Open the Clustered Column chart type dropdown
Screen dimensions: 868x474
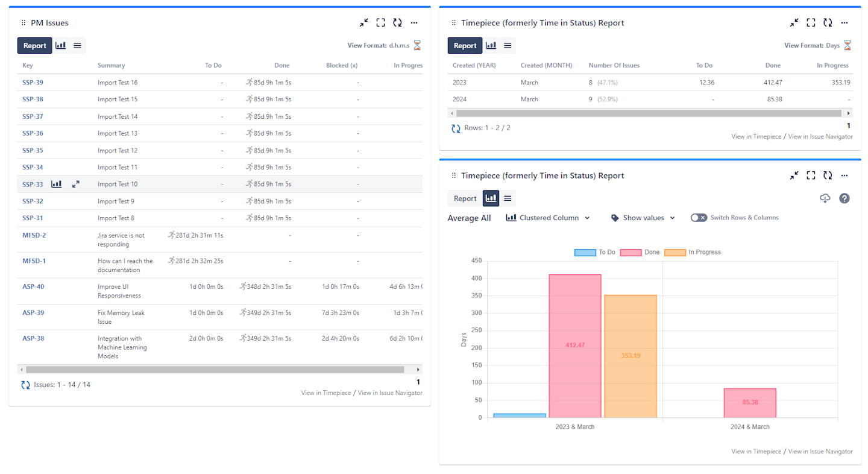pos(547,218)
